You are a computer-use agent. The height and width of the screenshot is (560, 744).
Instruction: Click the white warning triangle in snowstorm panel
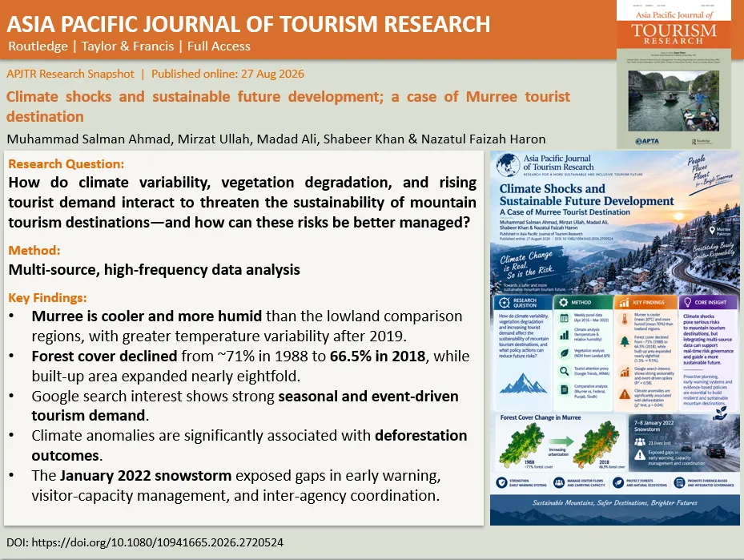pyautogui.click(x=640, y=455)
